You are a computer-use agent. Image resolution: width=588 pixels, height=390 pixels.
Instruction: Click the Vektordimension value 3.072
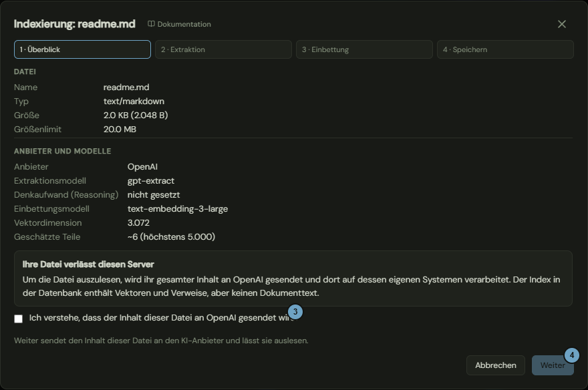[138, 223]
